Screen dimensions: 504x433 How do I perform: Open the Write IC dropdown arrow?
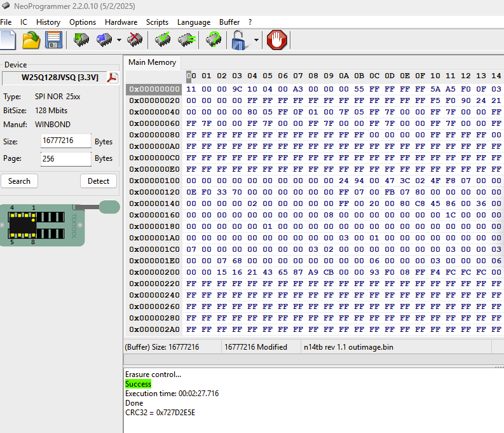click(x=119, y=40)
